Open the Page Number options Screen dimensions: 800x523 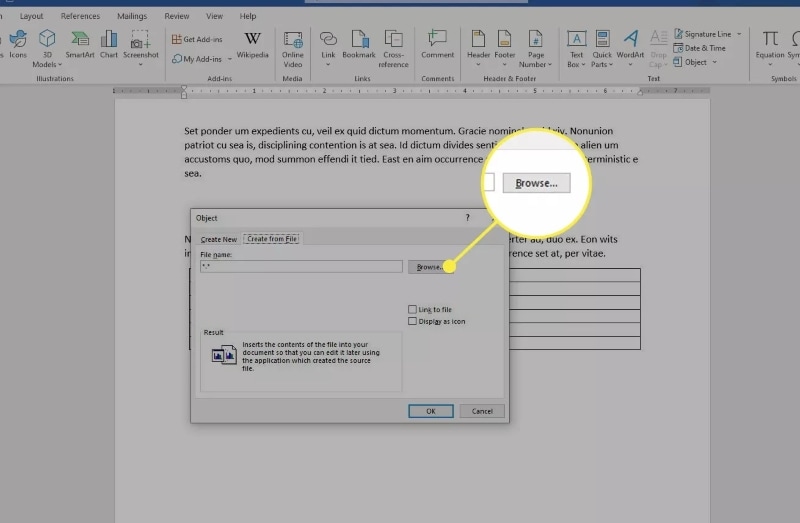point(535,49)
